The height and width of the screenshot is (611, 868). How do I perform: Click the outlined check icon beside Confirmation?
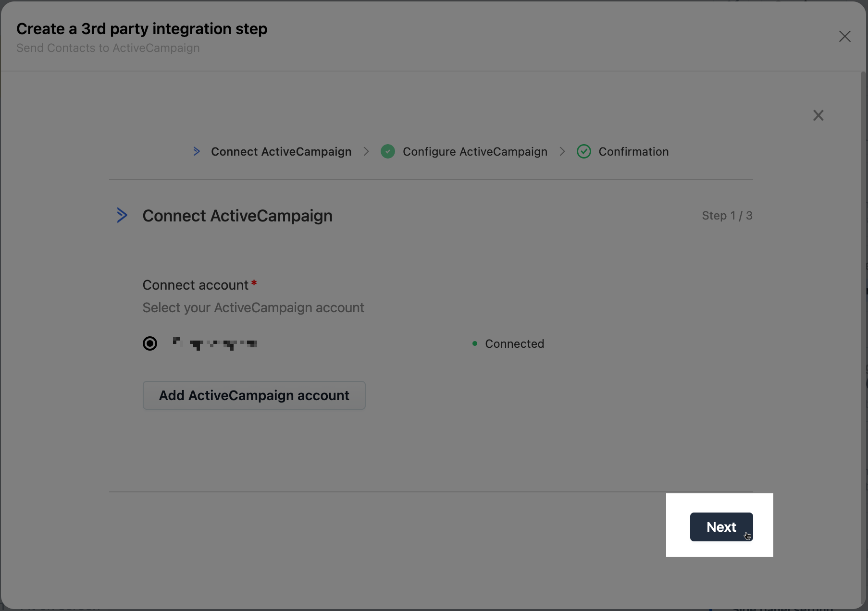(x=584, y=152)
